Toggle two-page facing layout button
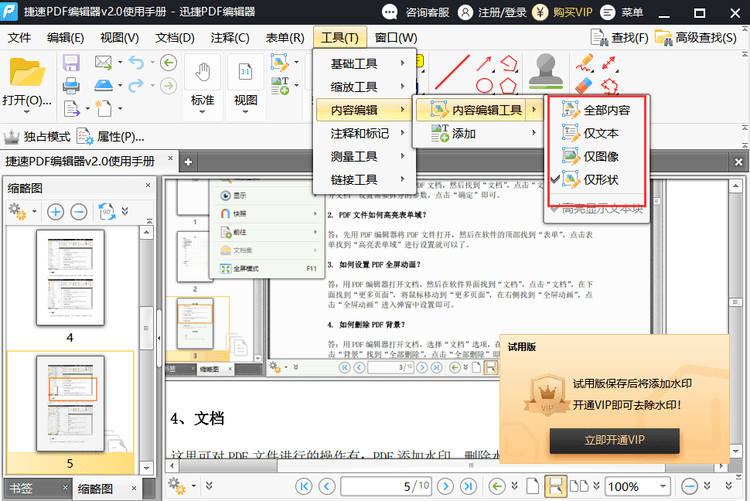Screen dimensions: 750x501 (x=579, y=487)
